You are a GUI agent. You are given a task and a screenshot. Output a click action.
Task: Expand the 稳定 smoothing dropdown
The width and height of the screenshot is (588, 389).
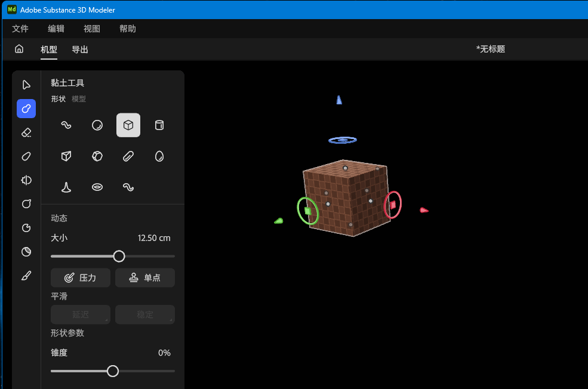tap(145, 314)
